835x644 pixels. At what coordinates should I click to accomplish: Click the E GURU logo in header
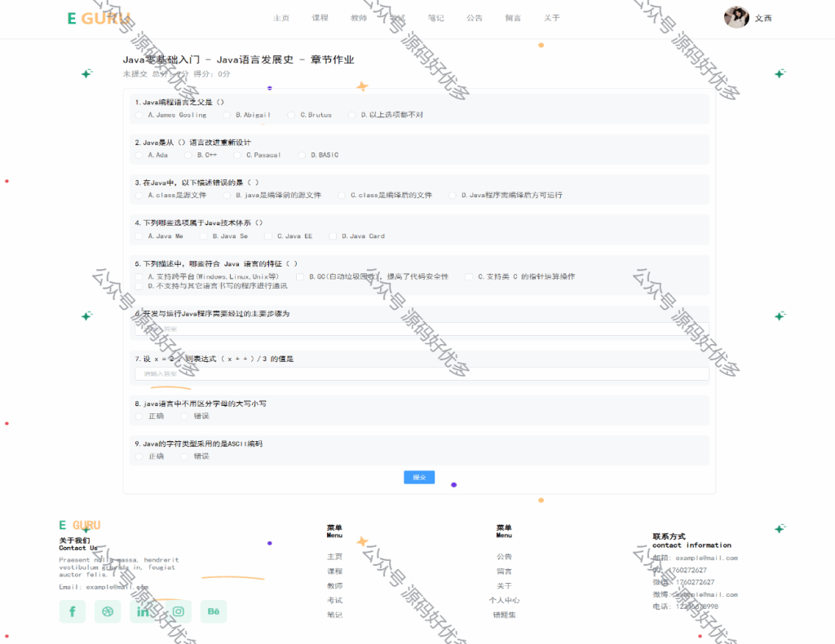click(99, 19)
